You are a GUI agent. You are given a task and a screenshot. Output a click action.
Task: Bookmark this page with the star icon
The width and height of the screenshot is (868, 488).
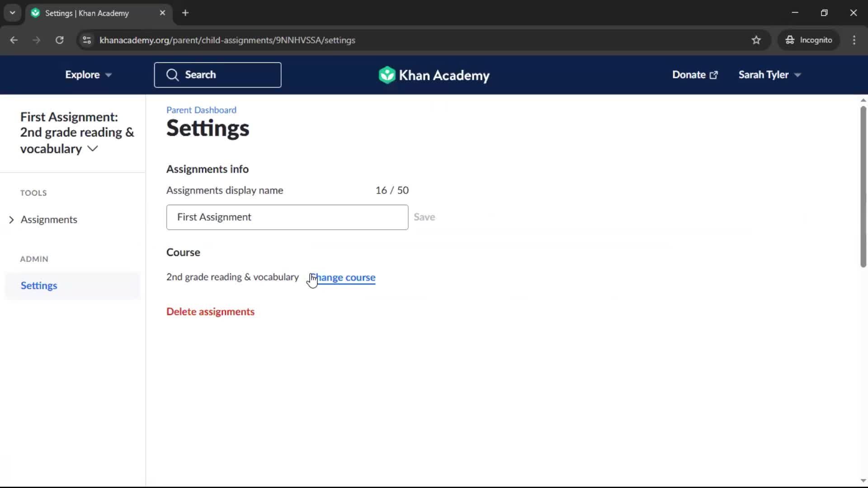pyautogui.click(x=756, y=40)
